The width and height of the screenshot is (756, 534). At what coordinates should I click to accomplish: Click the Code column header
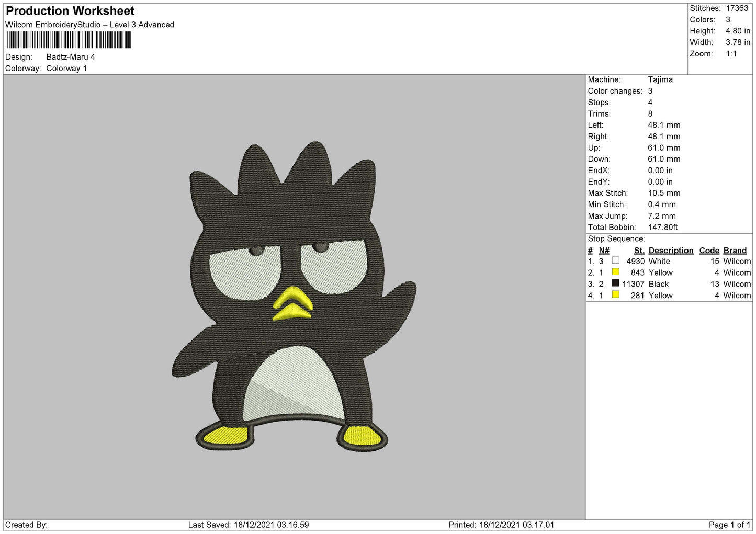coord(709,251)
